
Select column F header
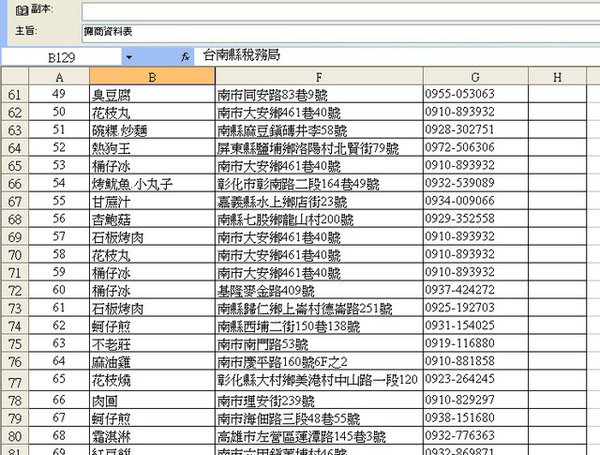coord(319,77)
